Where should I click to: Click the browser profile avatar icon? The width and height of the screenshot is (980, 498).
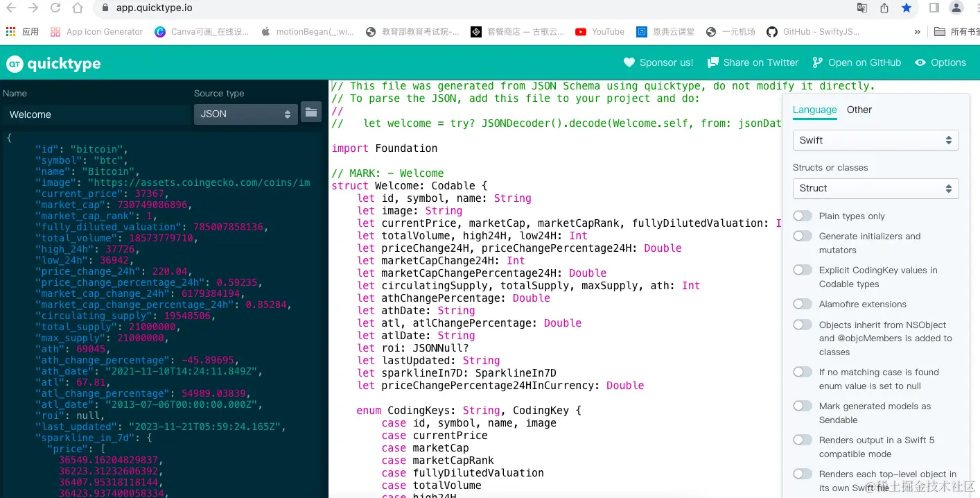956,8
